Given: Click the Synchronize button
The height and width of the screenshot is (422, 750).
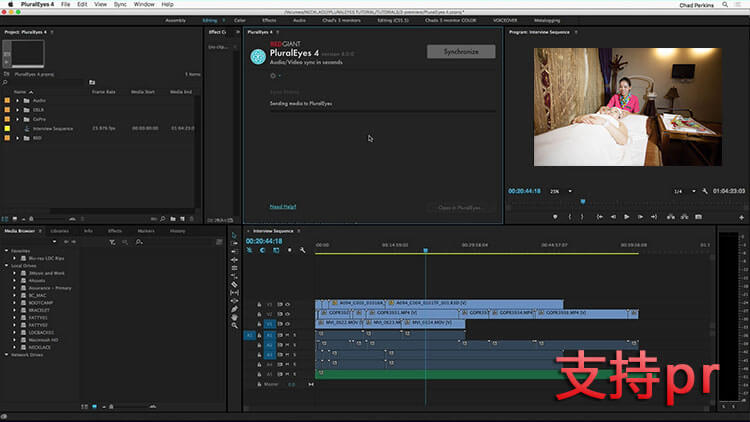Looking at the screenshot, I should 461,52.
